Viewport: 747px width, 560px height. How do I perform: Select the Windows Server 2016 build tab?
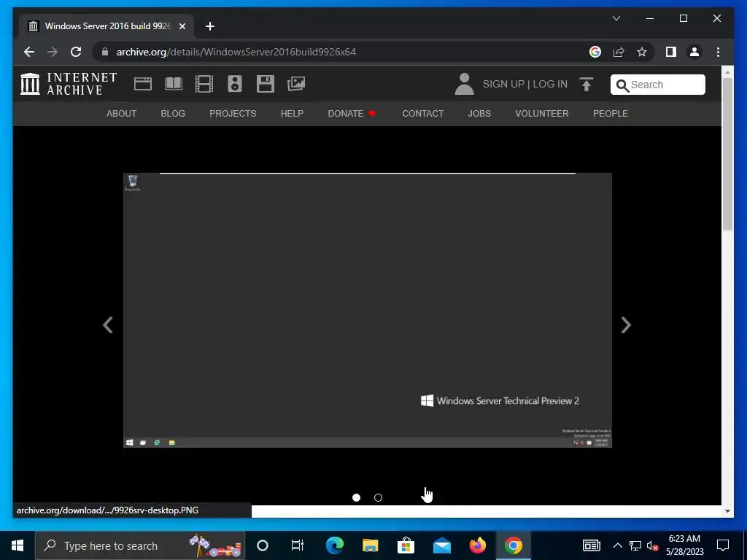coord(107,26)
